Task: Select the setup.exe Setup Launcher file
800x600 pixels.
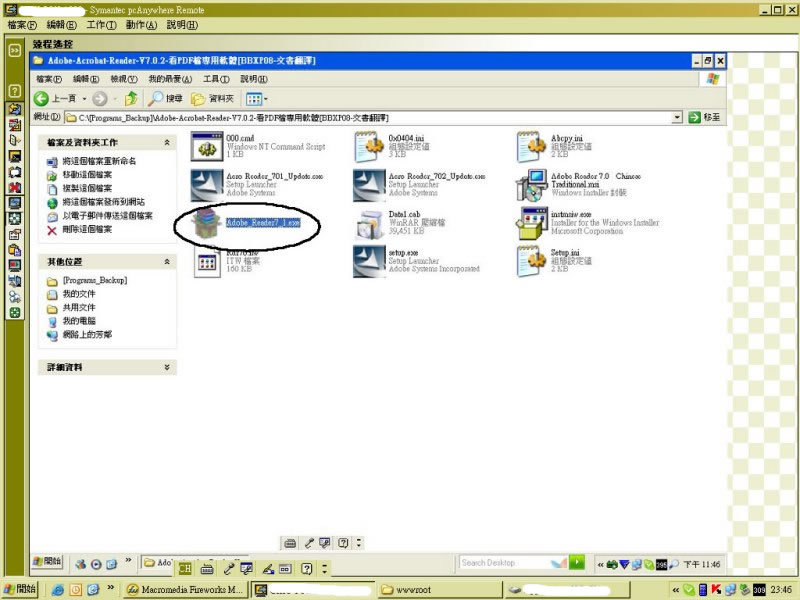Action: tap(416, 261)
